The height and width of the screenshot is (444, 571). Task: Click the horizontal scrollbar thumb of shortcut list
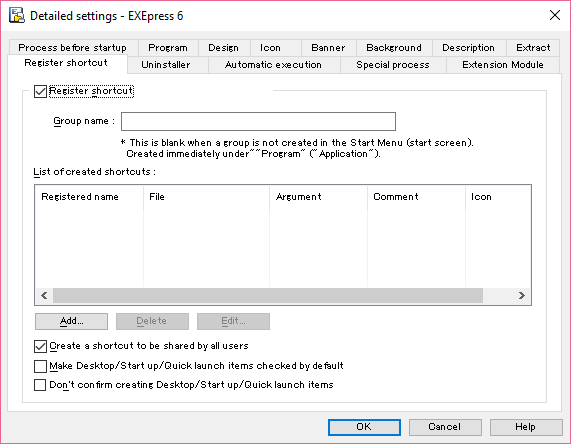[268, 295]
